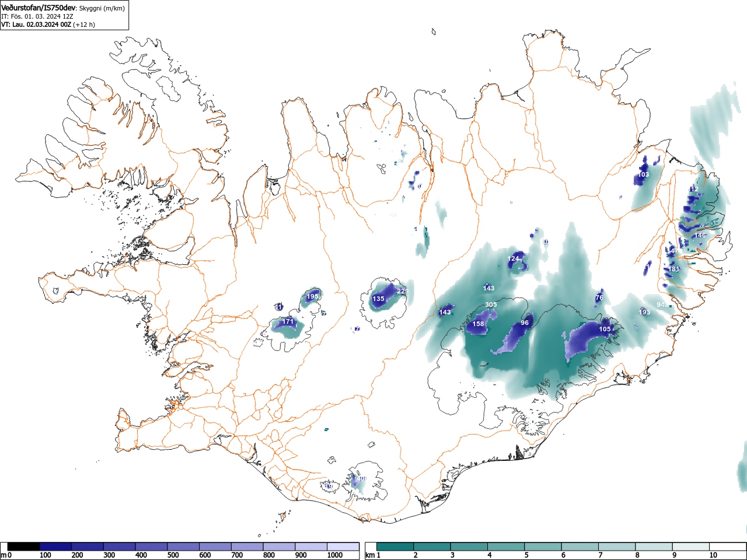Click the visibility value '105' on the map
This screenshot has height=560, width=747.
click(605, 330)
